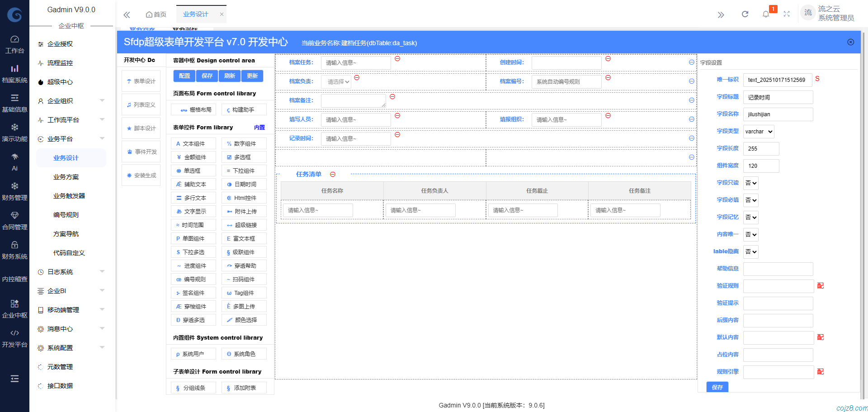Open the 档案负类 selection dropdown

click(336, 81)
